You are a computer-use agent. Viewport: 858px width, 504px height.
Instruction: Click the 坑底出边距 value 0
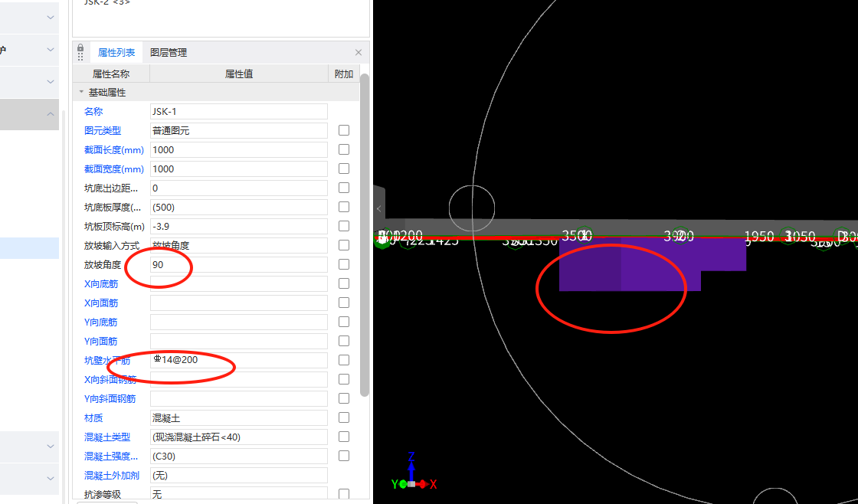click(x=238, y=188)
